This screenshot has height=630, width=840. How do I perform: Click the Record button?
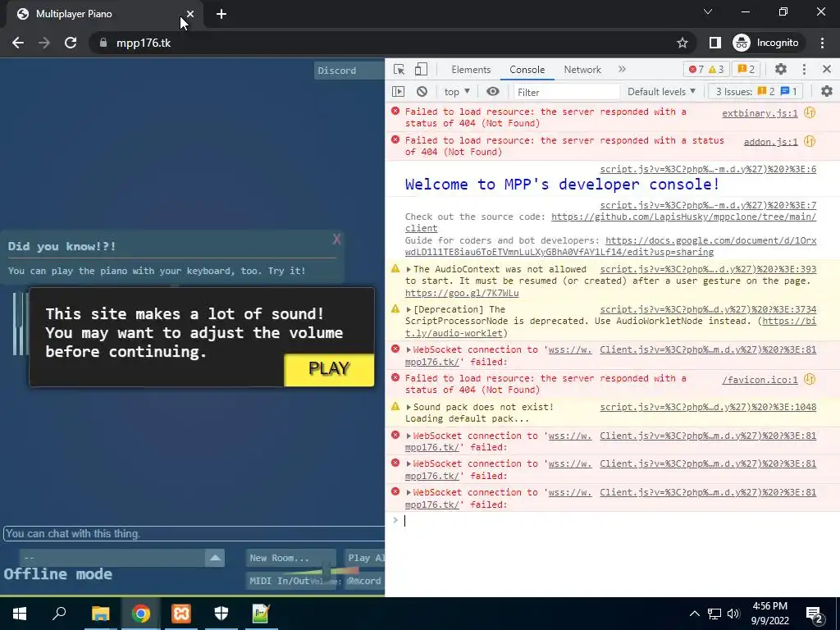click(365, 581)
